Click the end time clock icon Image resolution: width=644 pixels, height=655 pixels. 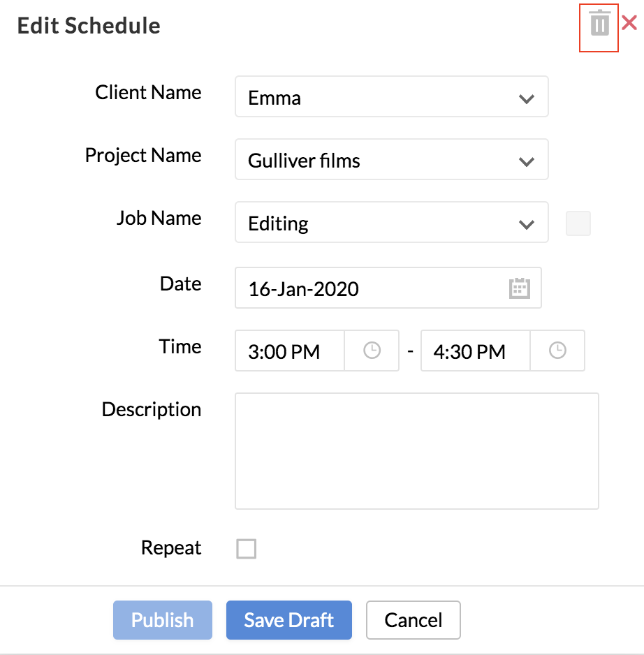(557, 351)
